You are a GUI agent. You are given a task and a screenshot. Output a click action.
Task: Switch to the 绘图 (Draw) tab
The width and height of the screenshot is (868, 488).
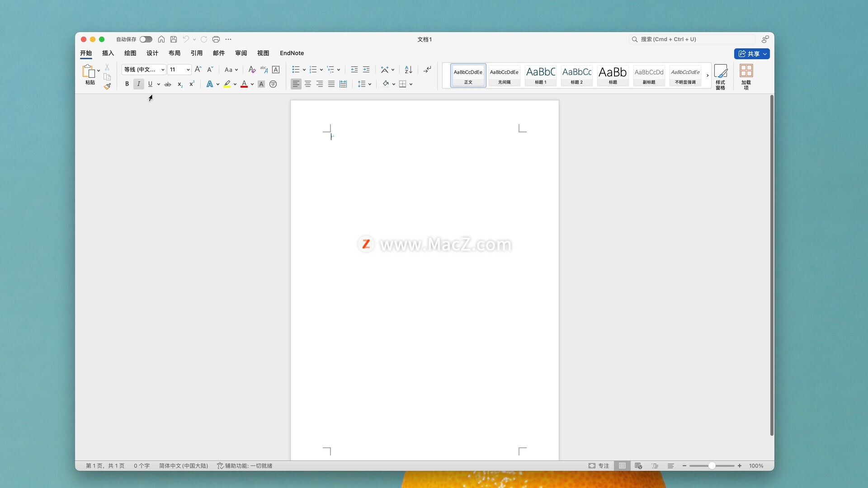[130, 53]
